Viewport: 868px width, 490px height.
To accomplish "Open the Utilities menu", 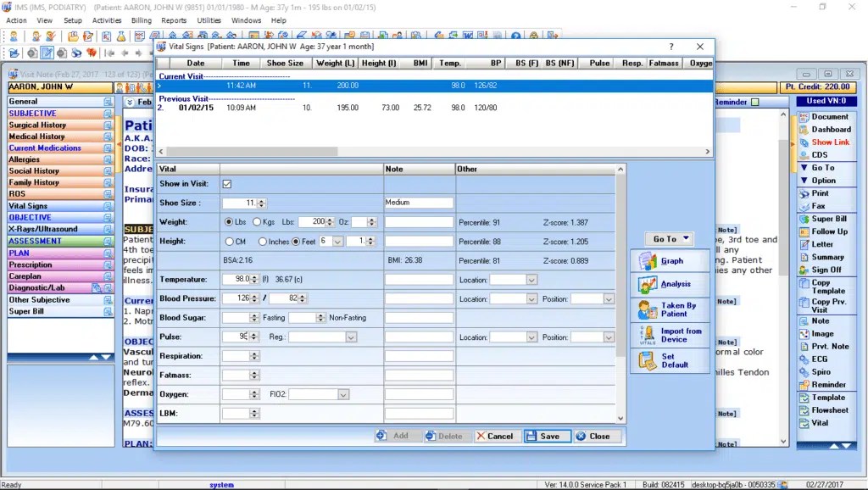I will (209, 20).
